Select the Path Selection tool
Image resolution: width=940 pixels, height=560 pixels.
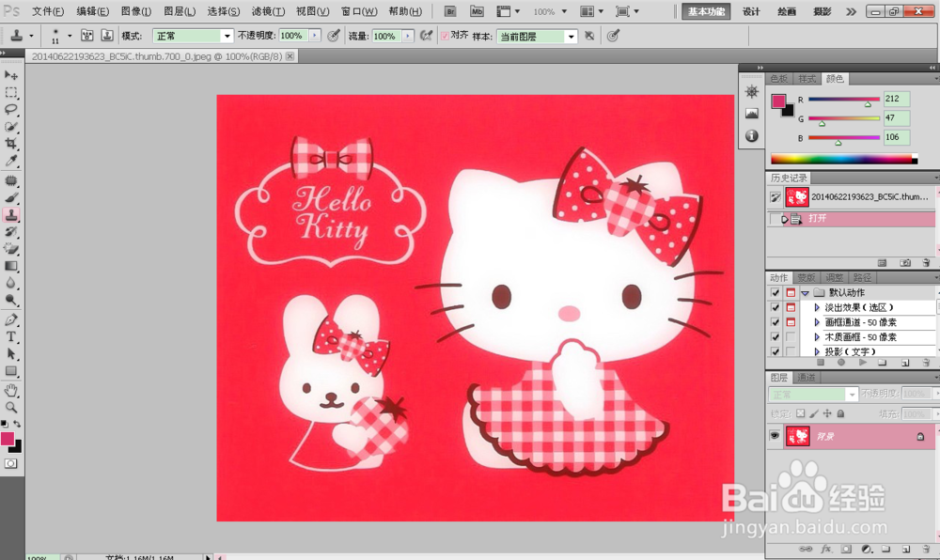click(10, 354)
